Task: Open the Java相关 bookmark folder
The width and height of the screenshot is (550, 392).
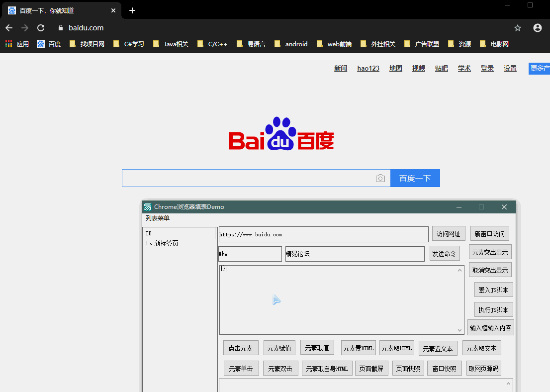Action: coord(171,44)
